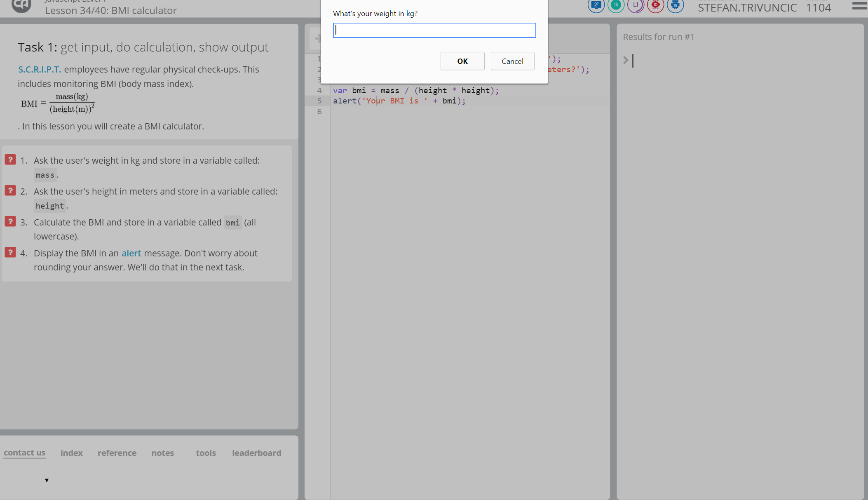The image size is (868, 500).
Task: Cancel the weight prompt dialog
Action: tap(512, 61)
